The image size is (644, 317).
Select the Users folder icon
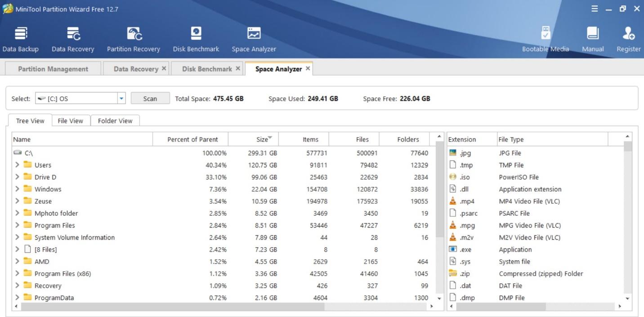28,165
